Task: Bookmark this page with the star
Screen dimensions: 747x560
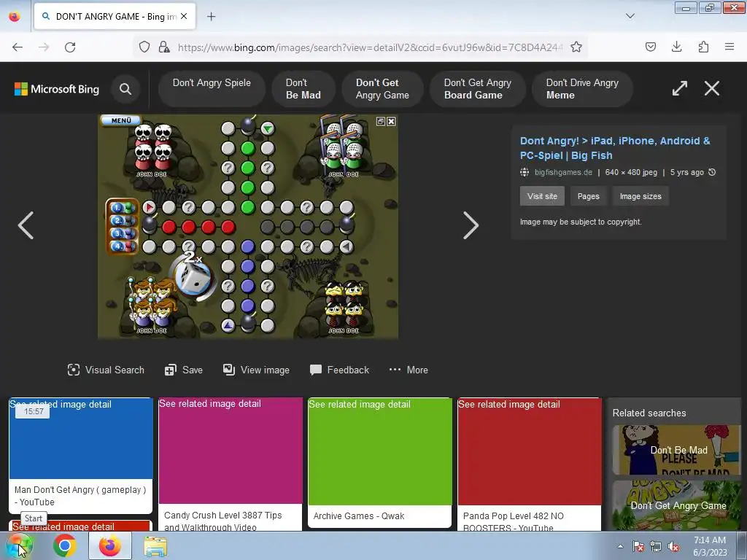Action: point(576,47)
